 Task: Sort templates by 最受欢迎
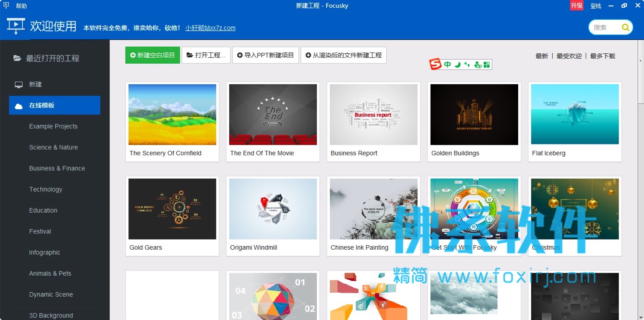(569, 56)
